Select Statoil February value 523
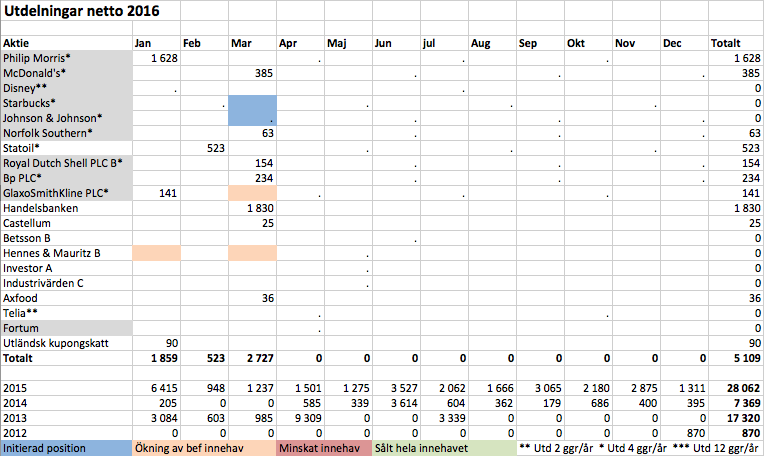Screen dimensions: 764x456 tap(204, 148)
